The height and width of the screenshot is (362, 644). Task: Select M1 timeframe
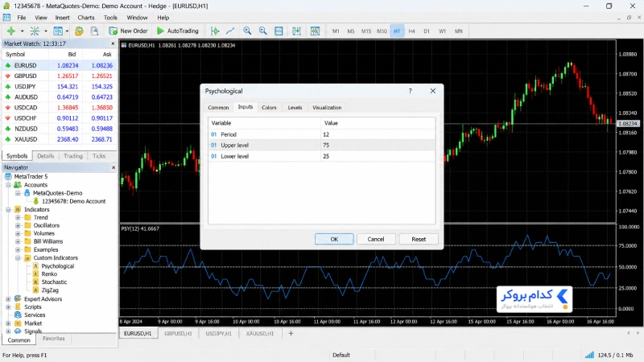coord(336,31)
